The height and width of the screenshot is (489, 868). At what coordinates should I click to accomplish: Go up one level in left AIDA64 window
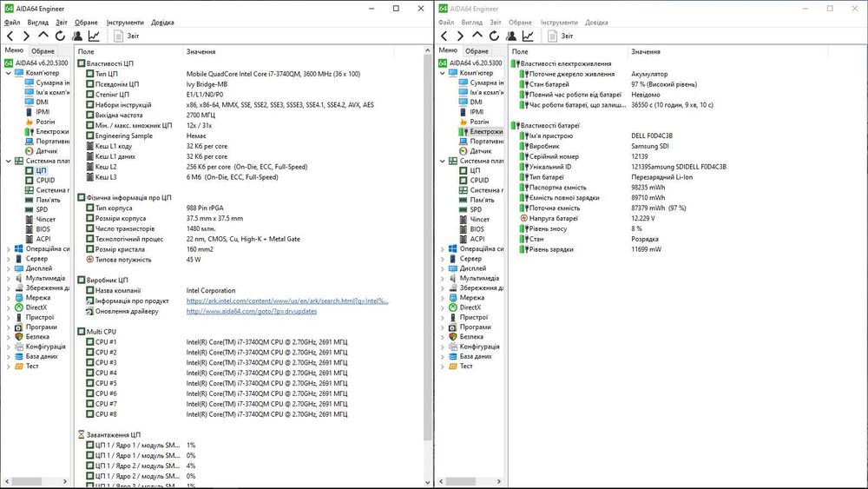tap(43, 36)
